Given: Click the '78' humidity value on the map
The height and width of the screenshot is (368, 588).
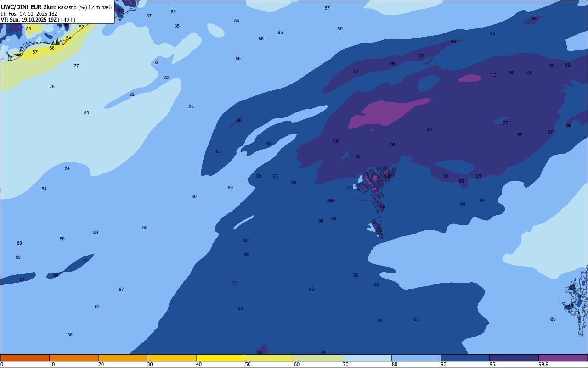Looking at the screenshot, I should [52, 87].
